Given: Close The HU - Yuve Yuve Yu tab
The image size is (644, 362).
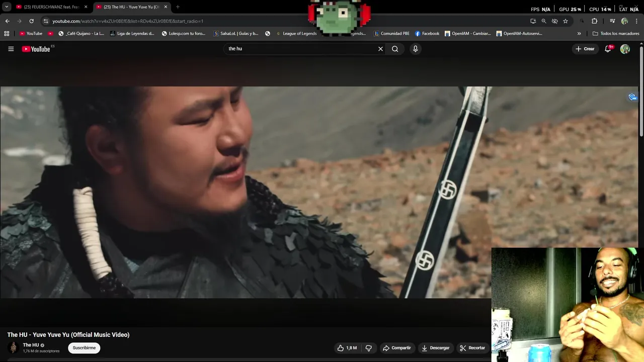Looking at the screenshot, I should [x=166, y=7].
